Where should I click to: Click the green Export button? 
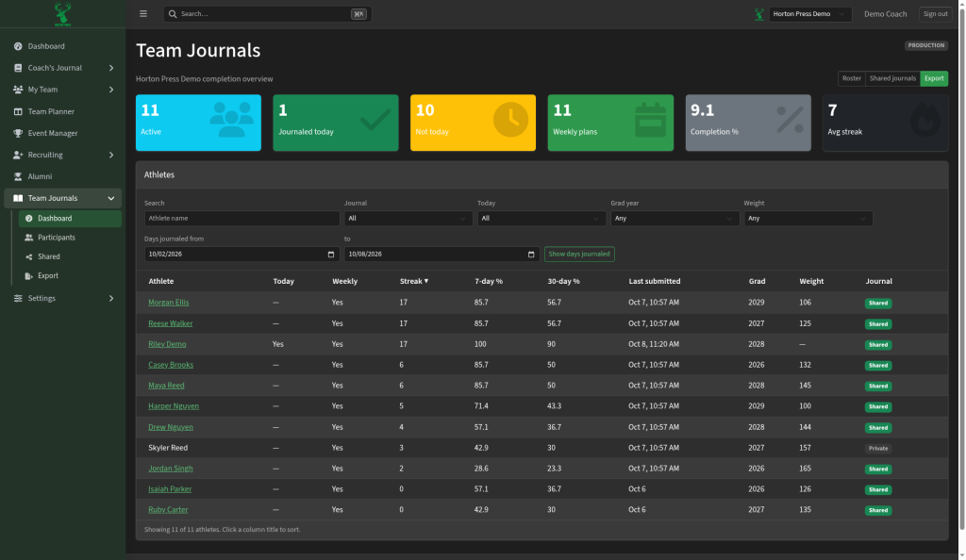934,79
